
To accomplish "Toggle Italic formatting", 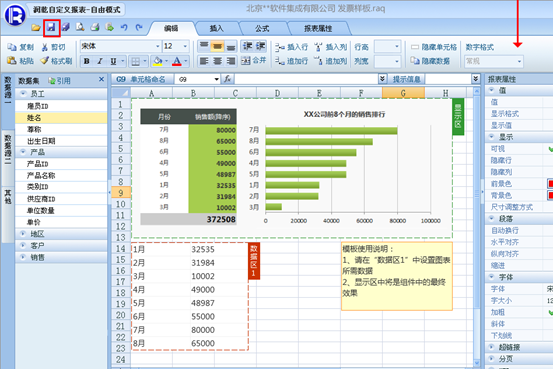I will click(100, 61).
